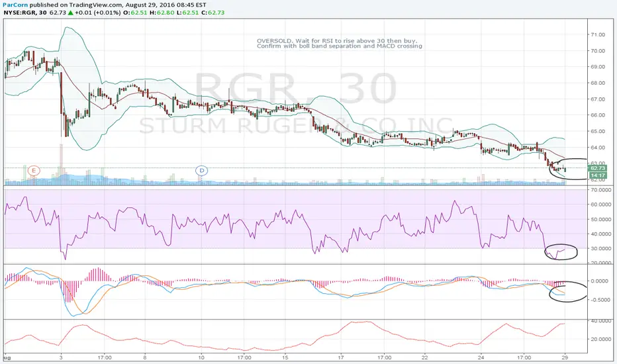Click date label 29 on time axis
Screen dimensions: 617x364
click(565, 357)
